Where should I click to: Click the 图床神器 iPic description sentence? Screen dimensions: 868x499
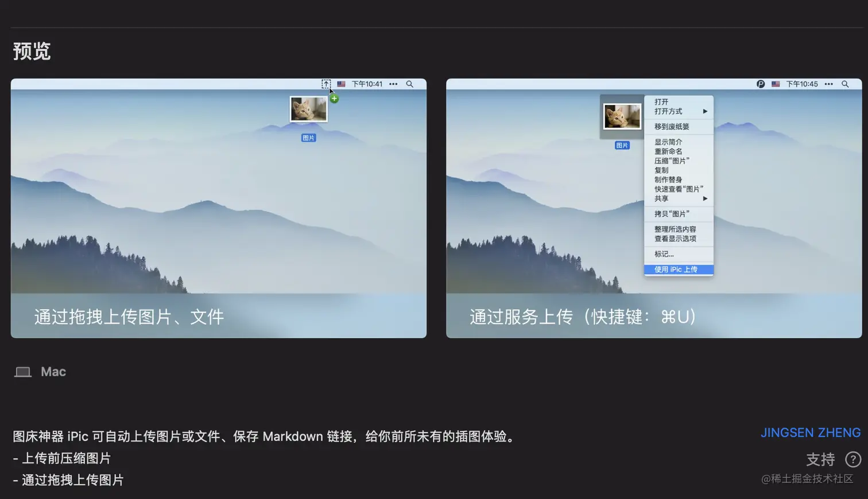pyautogui.click(x=264, y=436)
